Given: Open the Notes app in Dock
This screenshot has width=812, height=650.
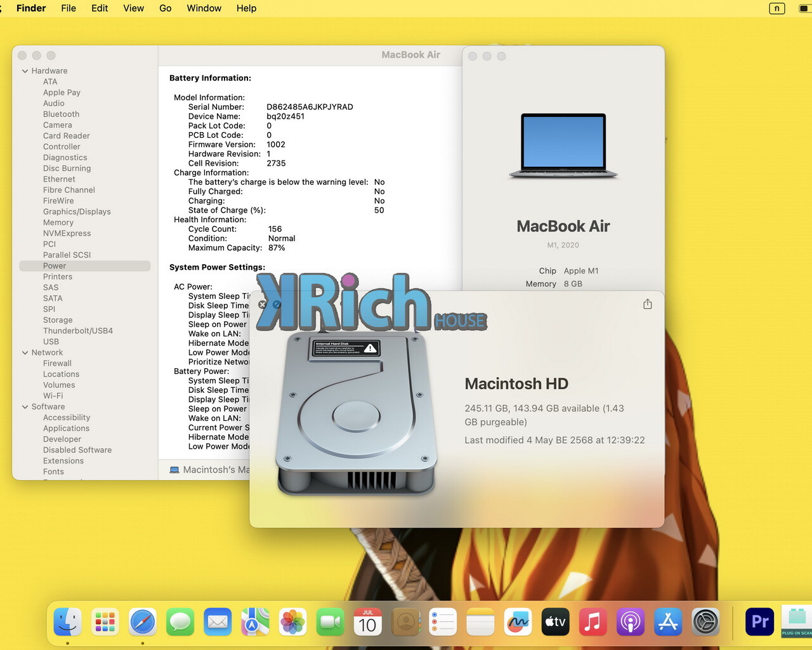Looking at the screenshot, I should point(480,622).
